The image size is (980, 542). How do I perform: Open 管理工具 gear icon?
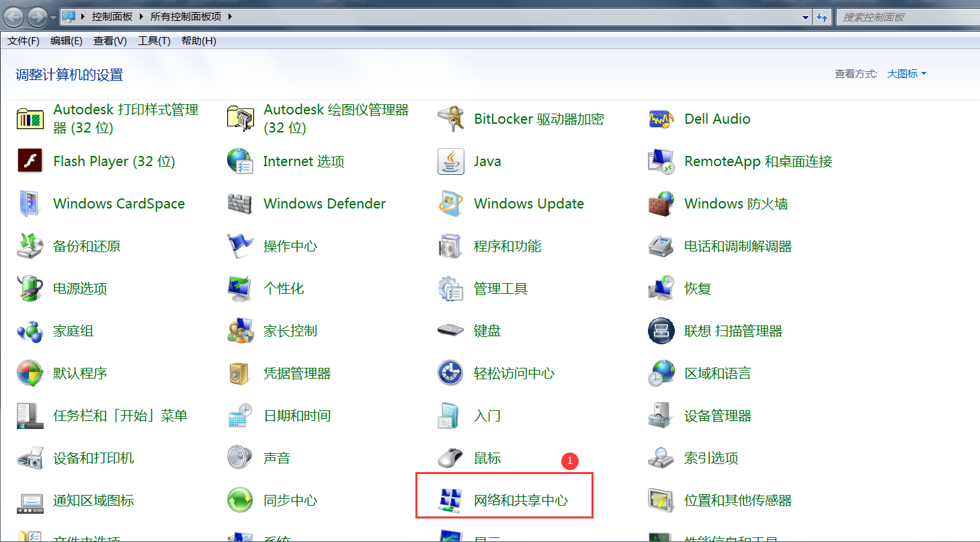click(x=450, y=288)
